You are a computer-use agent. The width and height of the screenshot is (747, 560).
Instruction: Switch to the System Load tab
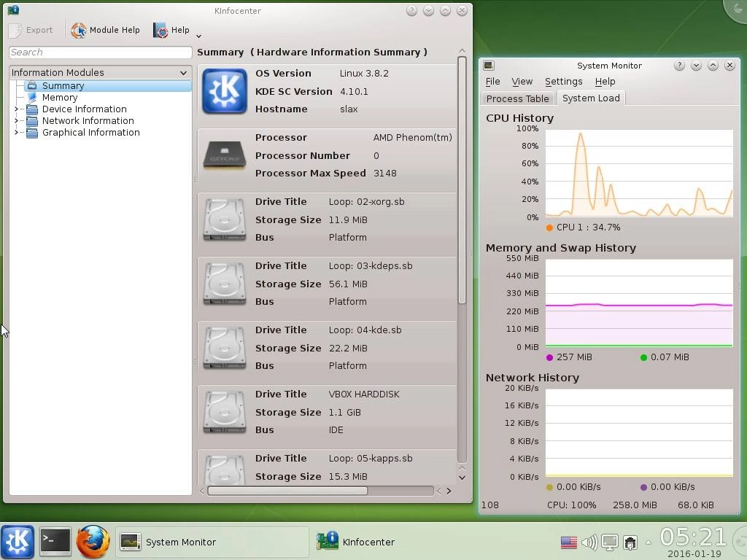[591, 98]
